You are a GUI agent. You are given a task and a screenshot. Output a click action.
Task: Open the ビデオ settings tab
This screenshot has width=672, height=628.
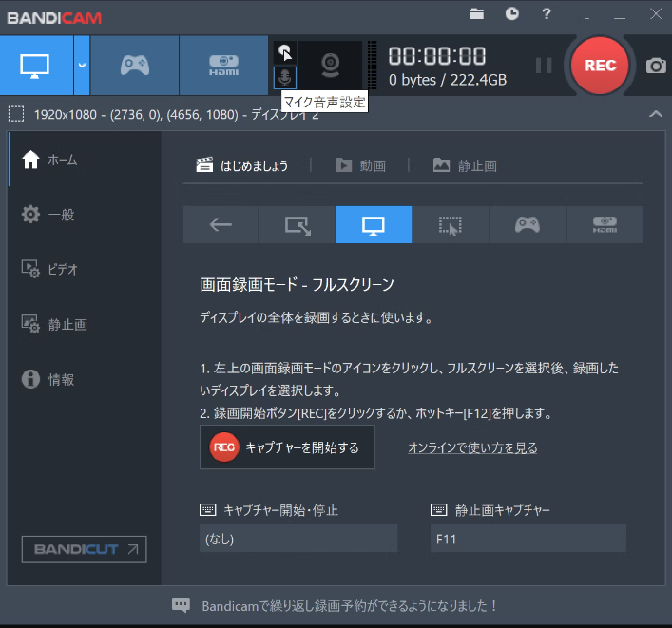[63, 269]
